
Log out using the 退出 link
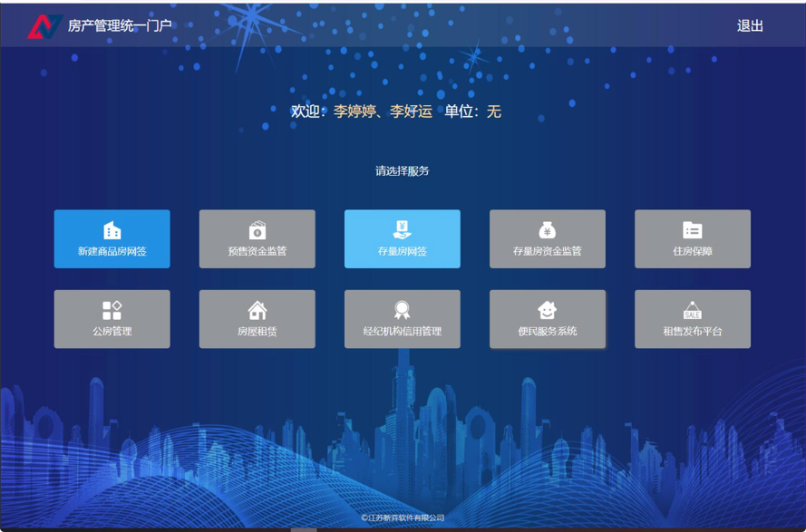(x=750, y=26)
